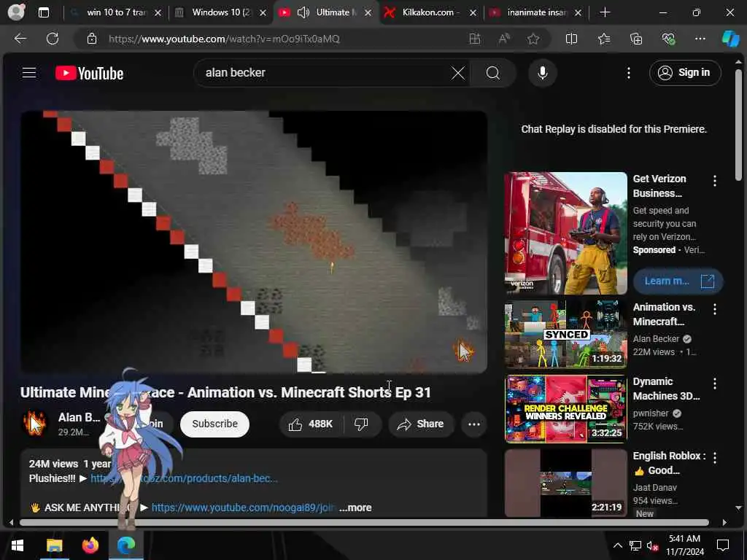Select the Ultimate Minecraft YouTube tab
Image resolution: width=747 pixels, height=560 pixels.
326,12
